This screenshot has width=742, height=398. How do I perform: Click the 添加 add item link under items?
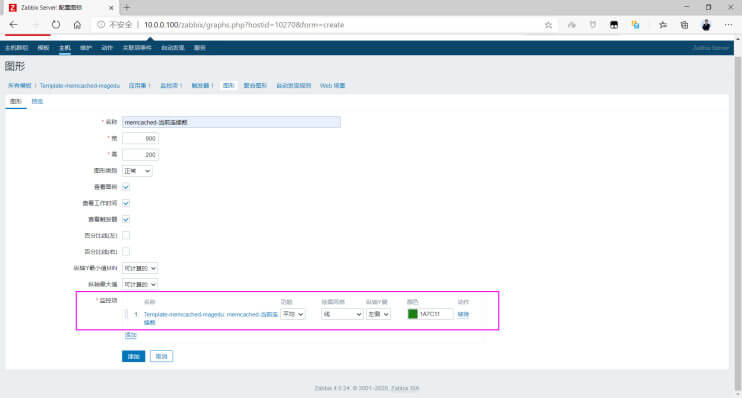coord(131,335)
